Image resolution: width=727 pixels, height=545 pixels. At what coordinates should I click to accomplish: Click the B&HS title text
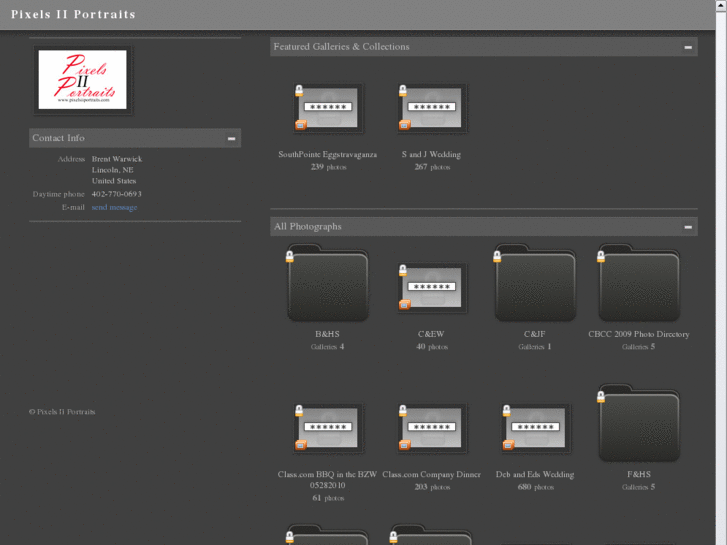(327, 334)
